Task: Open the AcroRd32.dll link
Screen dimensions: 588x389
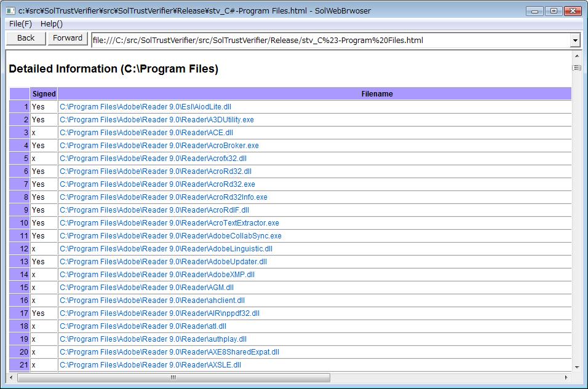Action: tap(155, 171)
